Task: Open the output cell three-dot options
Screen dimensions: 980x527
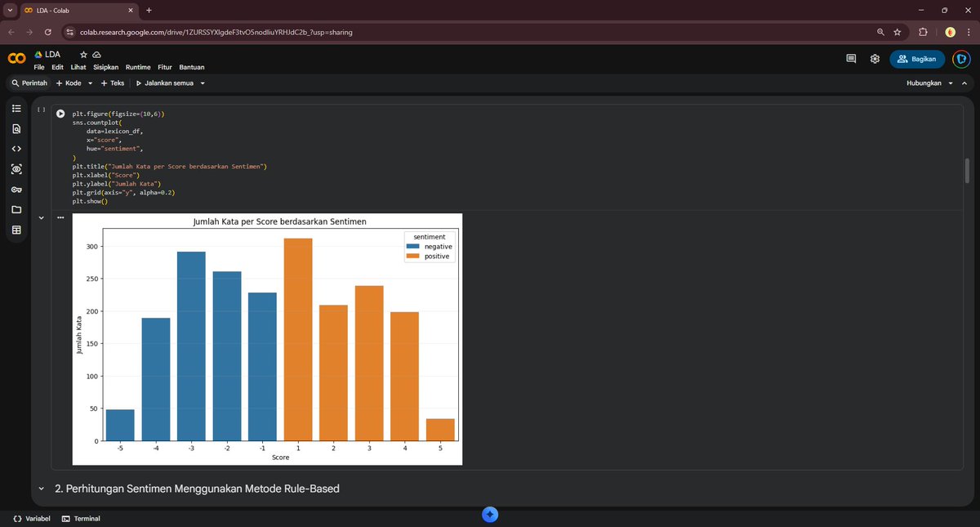Action: tap(60, 217)
